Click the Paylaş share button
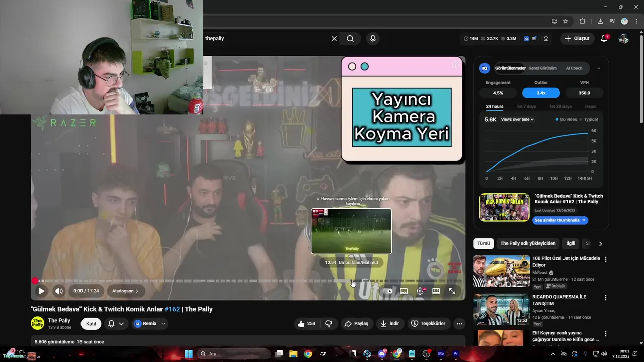 click(356, 324)
